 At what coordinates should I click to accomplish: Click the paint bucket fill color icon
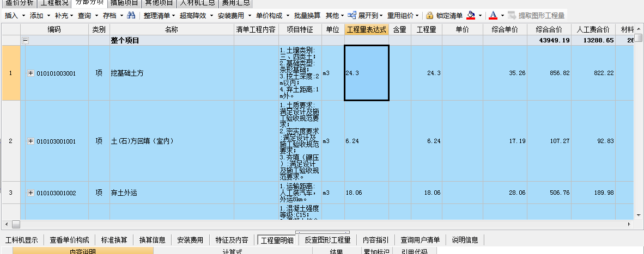tap(471, 16)
